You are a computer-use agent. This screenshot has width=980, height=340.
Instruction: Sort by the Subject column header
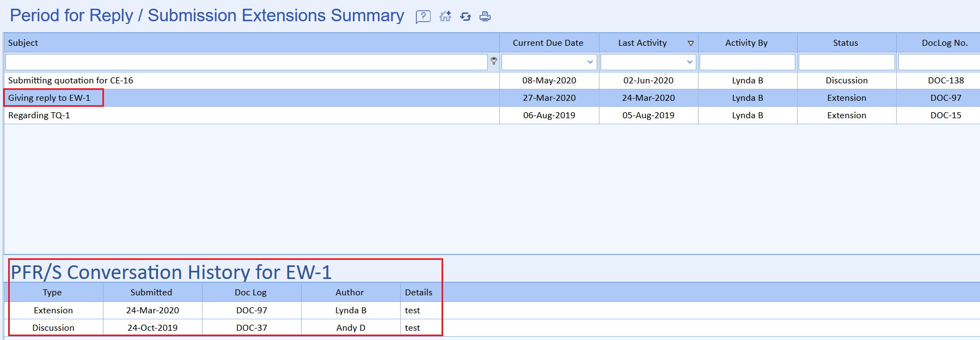click(23, 43)
